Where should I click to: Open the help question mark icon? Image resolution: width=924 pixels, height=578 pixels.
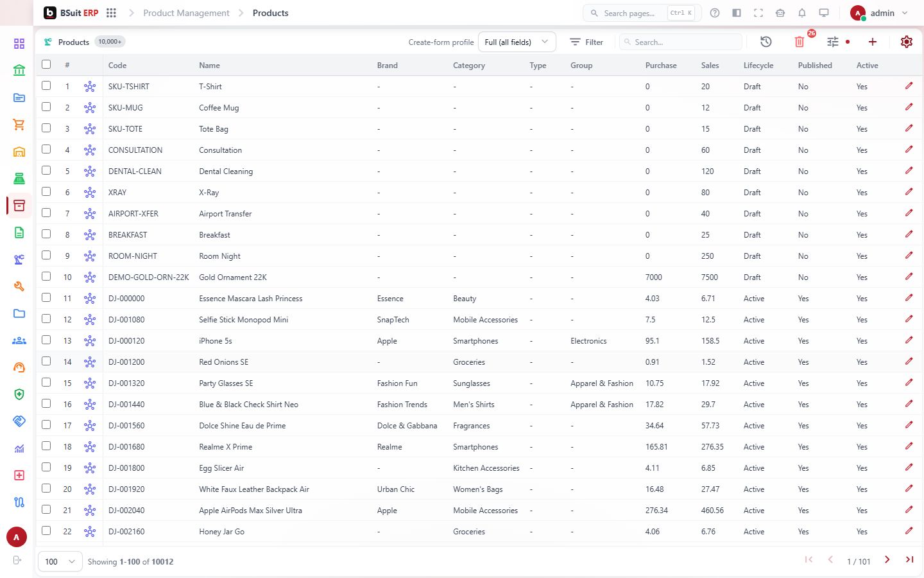click(x=715, y=13)
